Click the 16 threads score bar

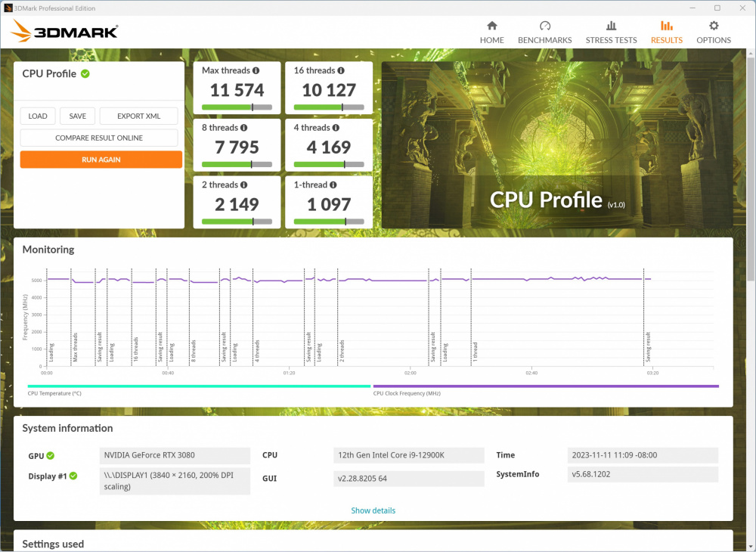click(x=329, y=107)
